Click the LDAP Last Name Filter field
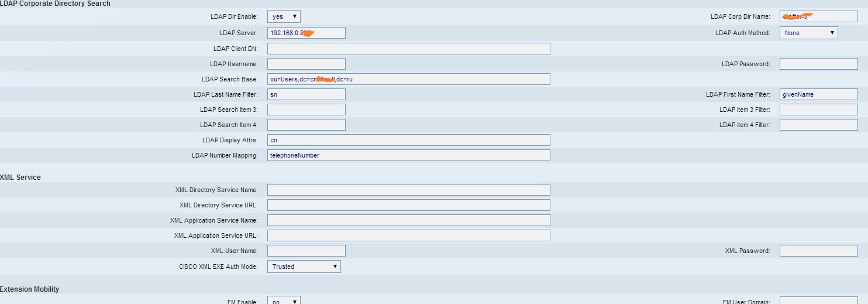The height and width of the screenshot is (304, 868). pos(306,94)
